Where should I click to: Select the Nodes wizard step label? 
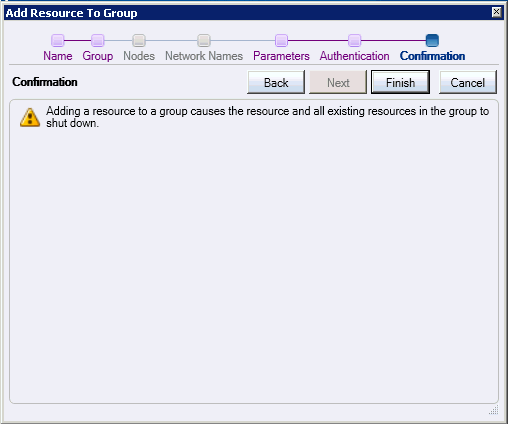(x=139, y=56)
